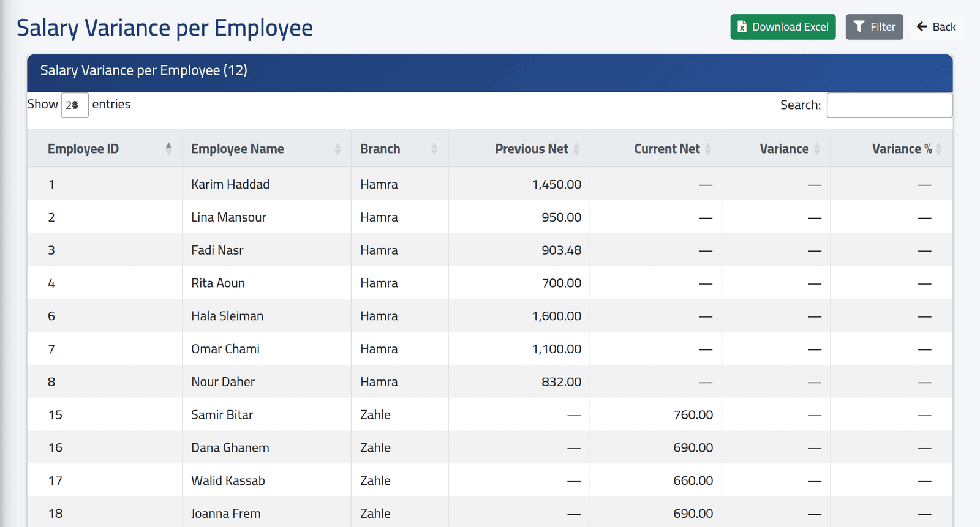
Task: Click previous net value 1,600.00
Action: (x=557, y=316)
